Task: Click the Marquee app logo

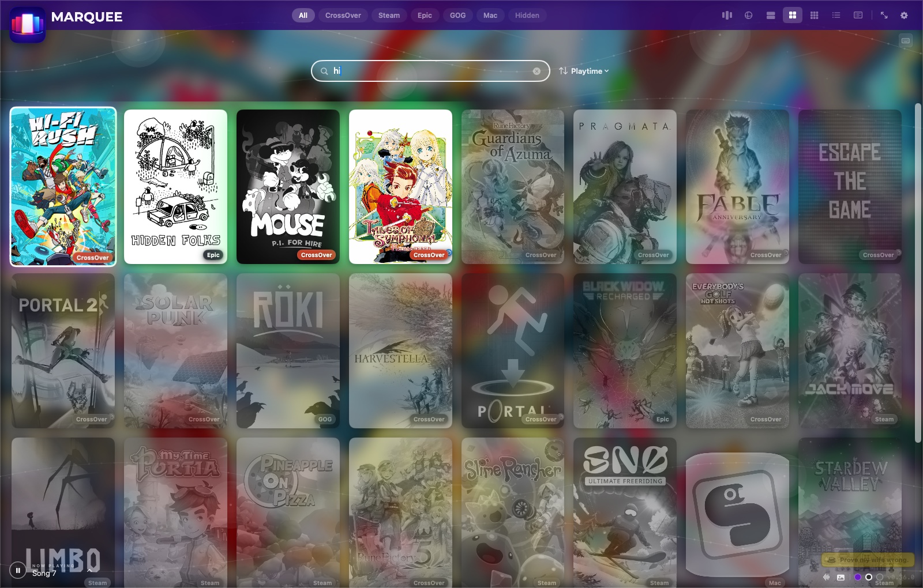Action: point(28,24)
